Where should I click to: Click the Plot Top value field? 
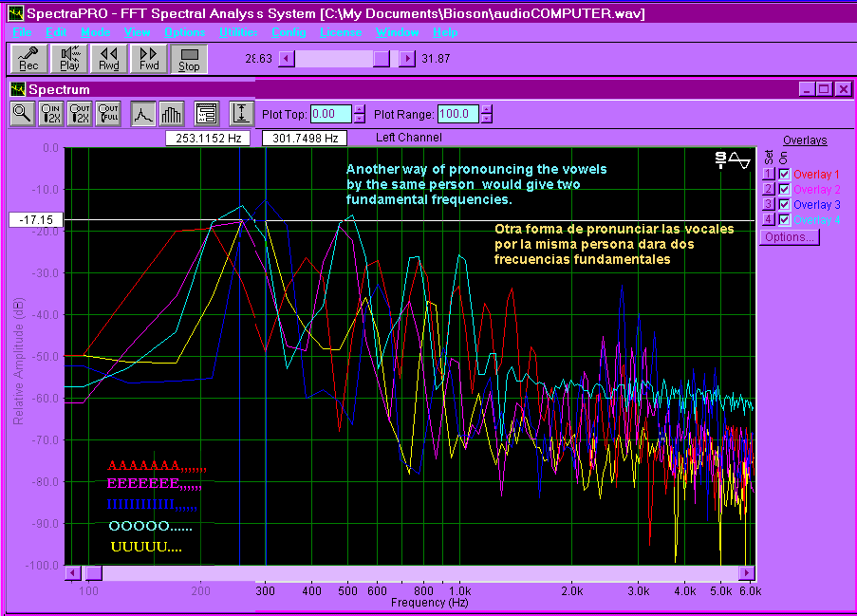(330, 114)
